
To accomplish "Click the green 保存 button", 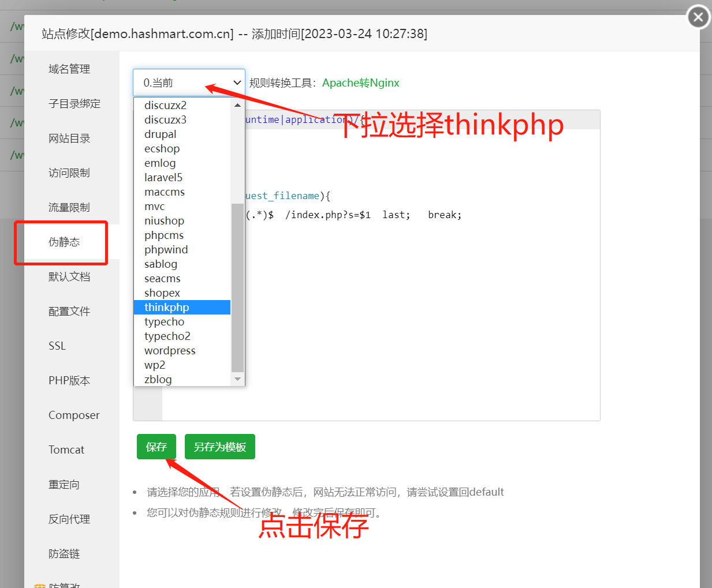I will click(x=156, y=447).
